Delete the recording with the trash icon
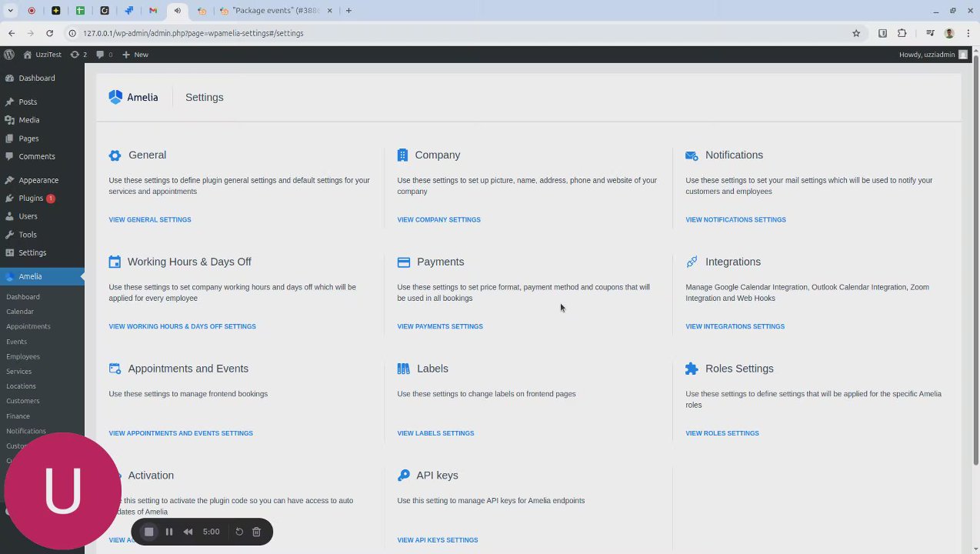Screen dimensions: 980x554 [x=257, y=532]
